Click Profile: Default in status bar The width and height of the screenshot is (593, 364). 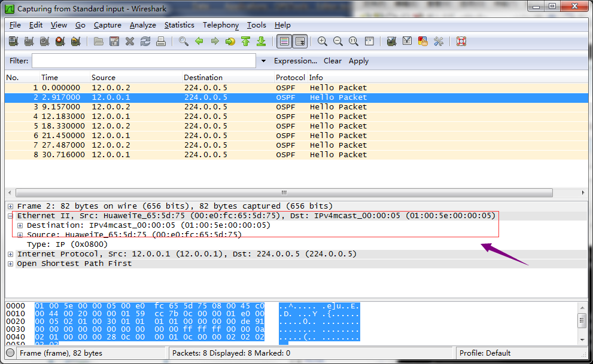[x=485, y=353]
